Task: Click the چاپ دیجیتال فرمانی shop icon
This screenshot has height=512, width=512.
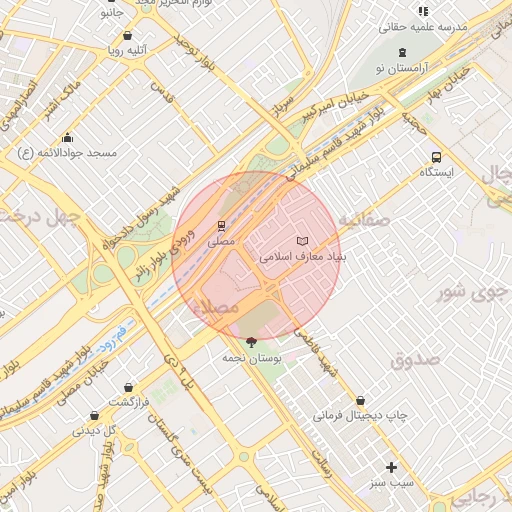Action: (360, 400)
